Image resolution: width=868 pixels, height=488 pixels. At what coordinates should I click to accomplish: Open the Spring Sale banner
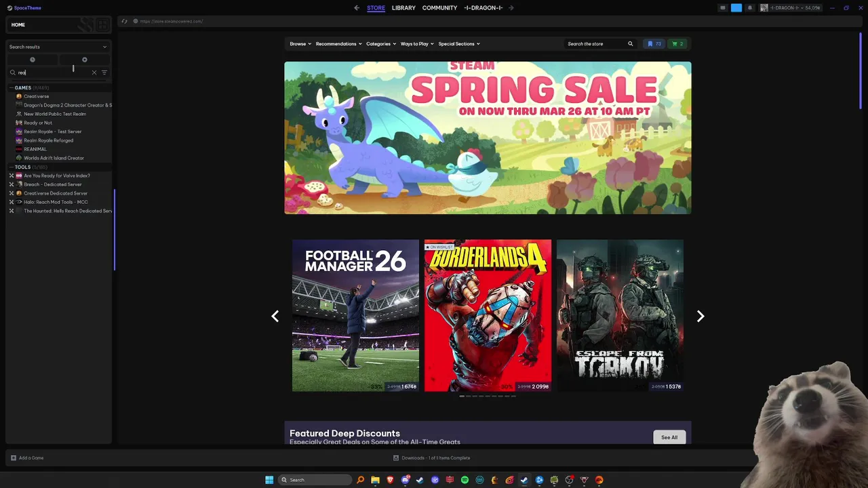click(x=488, y=138)
